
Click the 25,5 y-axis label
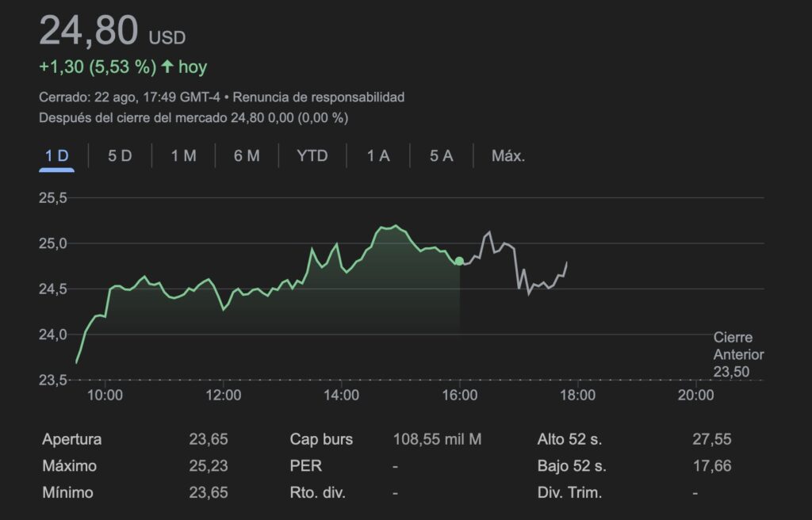(x=53, y=198)
